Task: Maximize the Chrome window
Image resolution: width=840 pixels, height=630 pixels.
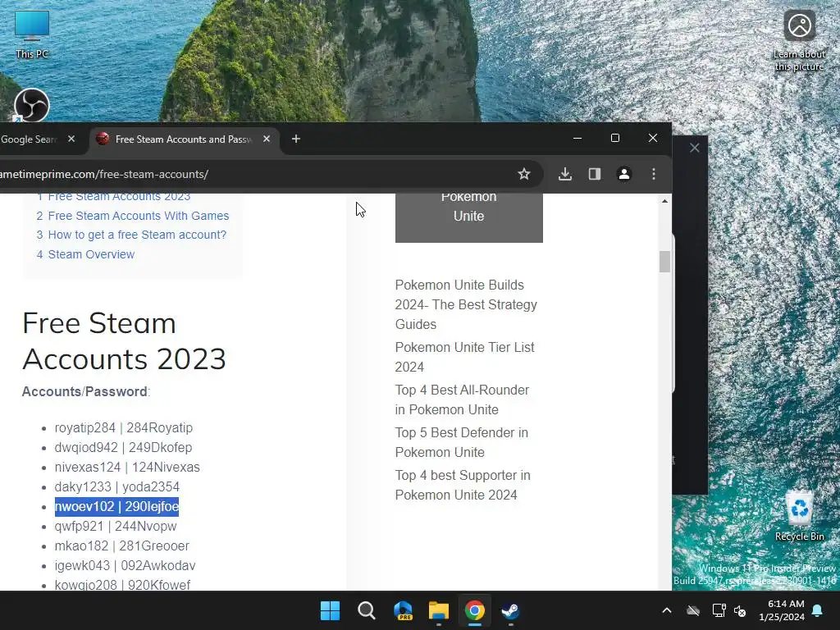Action: coord(615,138)
